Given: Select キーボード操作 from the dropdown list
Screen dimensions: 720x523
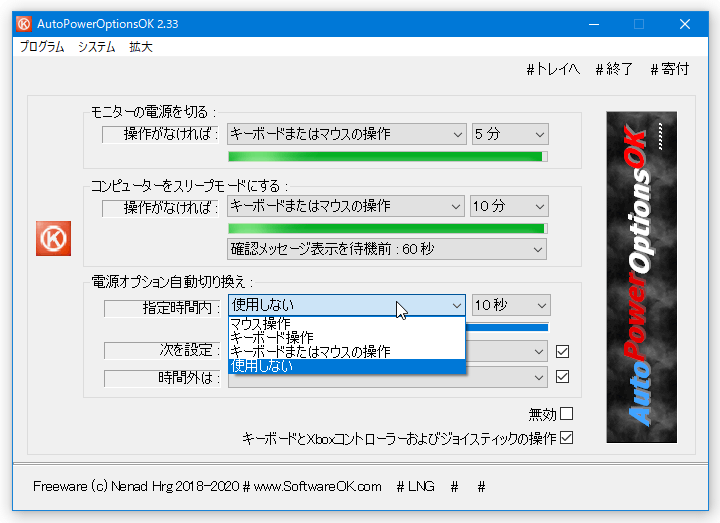Looking at the screenshot, I should pyautogui.click(x=347, y=338).
